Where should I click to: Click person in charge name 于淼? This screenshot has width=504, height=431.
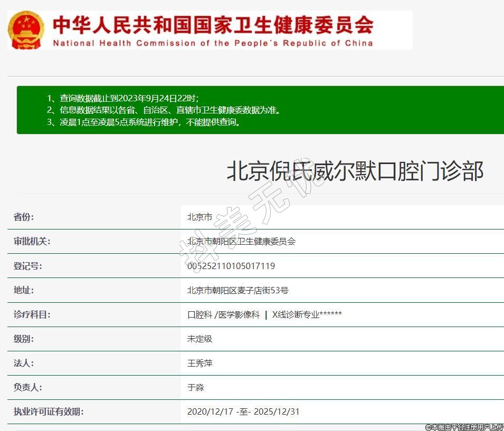(x=195, y=387)
